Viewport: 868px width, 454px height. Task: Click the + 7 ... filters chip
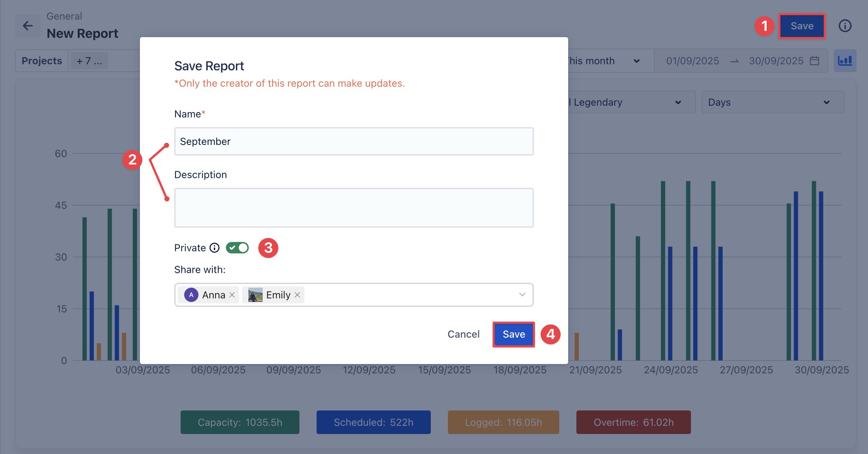(x=89, y=61)
